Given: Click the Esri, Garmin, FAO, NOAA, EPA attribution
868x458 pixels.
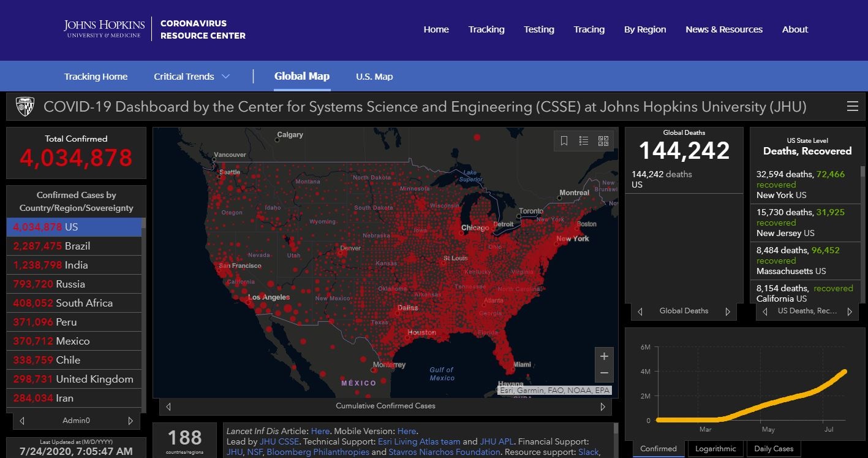Looking at the screenshot, I should point(555,390).
